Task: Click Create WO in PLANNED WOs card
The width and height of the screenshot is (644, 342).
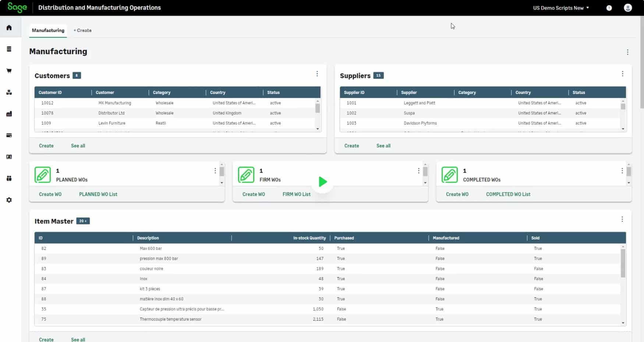Action: 50,194
